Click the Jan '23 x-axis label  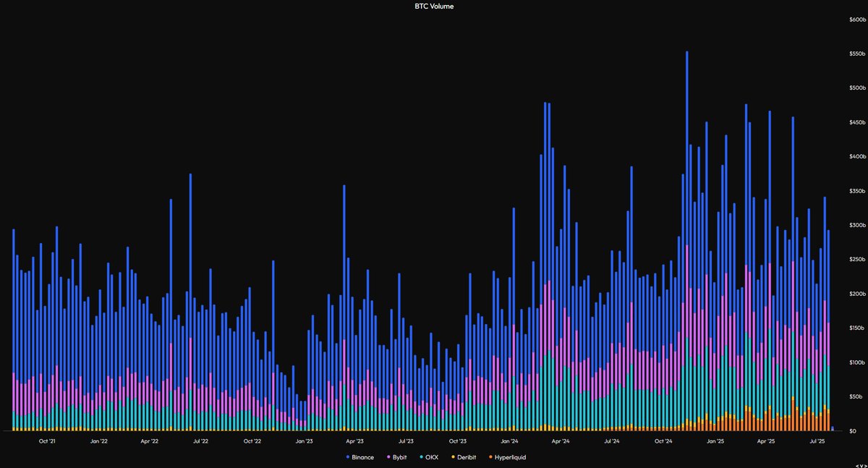pos(305,441)
